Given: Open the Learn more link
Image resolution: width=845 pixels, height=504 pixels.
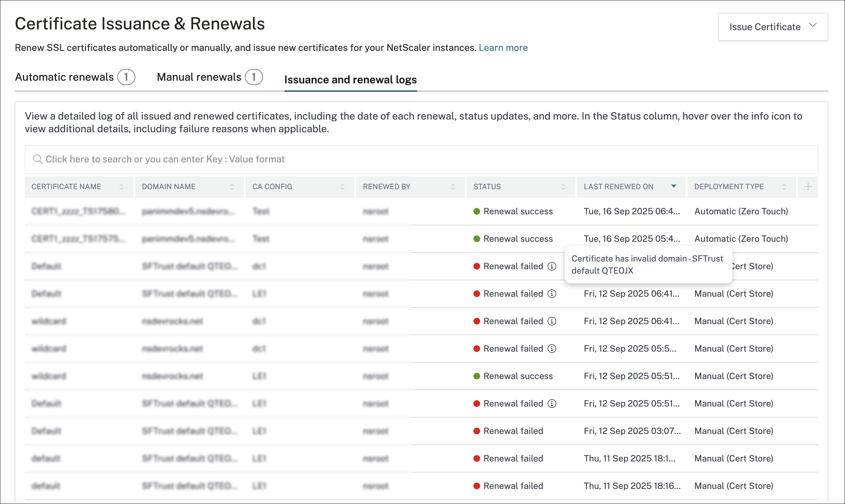Looking at the screenshot, I should [x=503, y=48].
